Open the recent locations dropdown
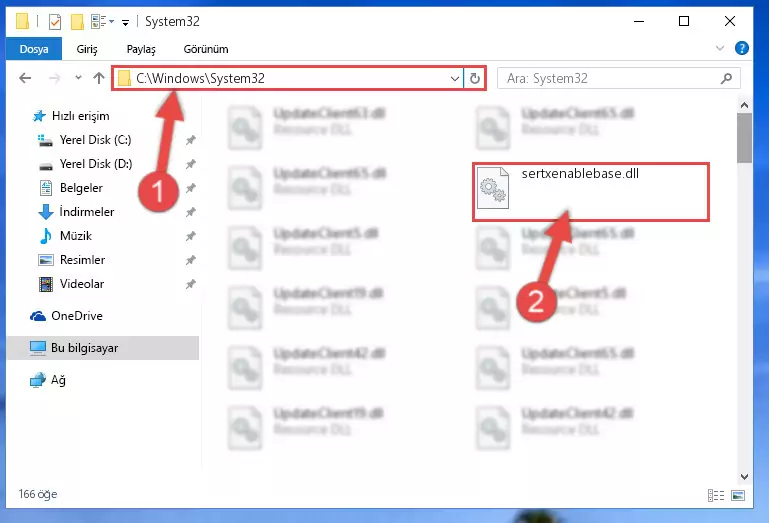This screenshot has width=769, height=523. point(78,78)
